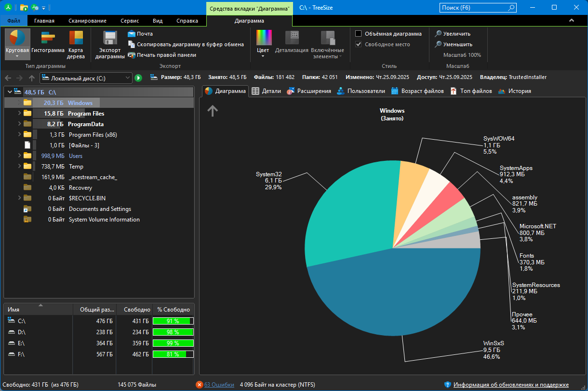Open Информация об обновлениях и поддержке link

point(510,385)
